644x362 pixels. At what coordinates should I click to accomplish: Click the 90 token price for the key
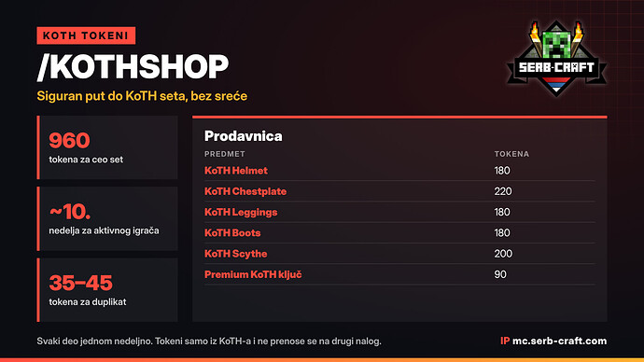[x=500, y=274]
